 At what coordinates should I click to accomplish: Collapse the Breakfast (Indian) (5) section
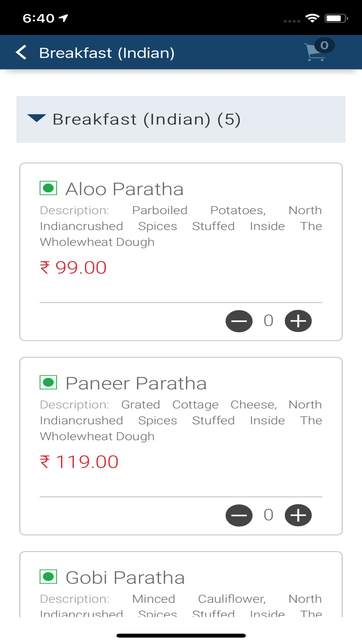(181, 119)
